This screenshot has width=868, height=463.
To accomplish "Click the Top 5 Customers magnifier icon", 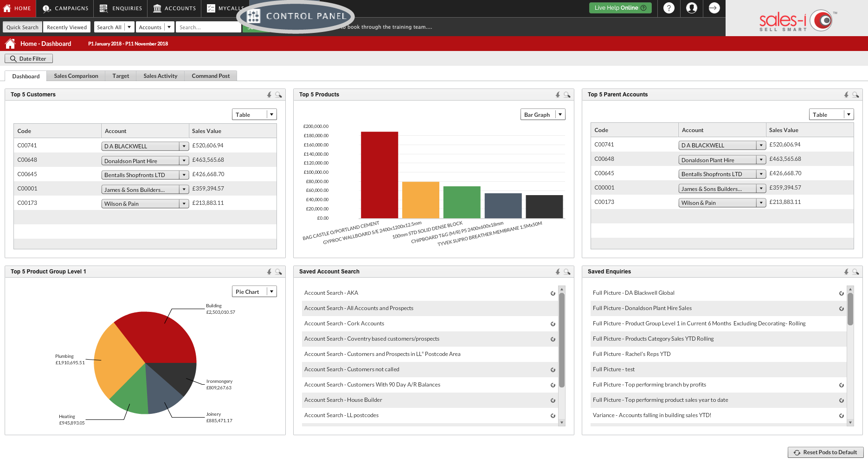I will pyautogui.click(x=278, y=95).
